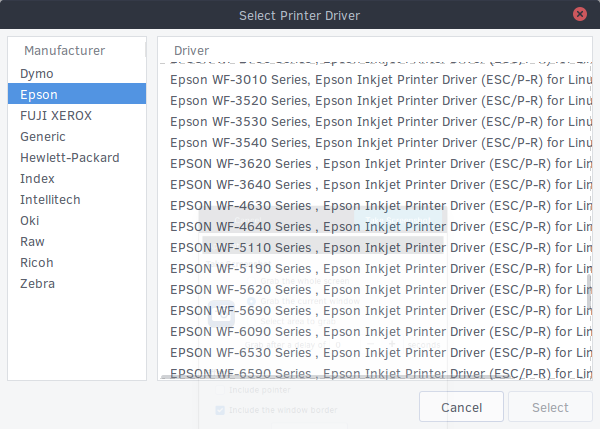
Task: Select Ricoh manufacturer entry
Action: coord(77,263)
